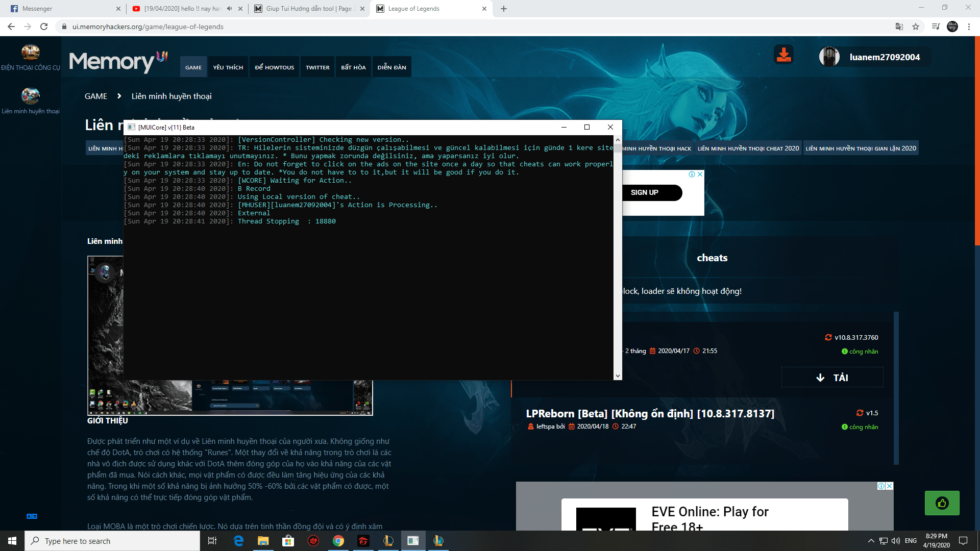The height and width of the screenshot is (551, 980).
Task: Click the Memory UI logo
Action: (x=118, y=62)
